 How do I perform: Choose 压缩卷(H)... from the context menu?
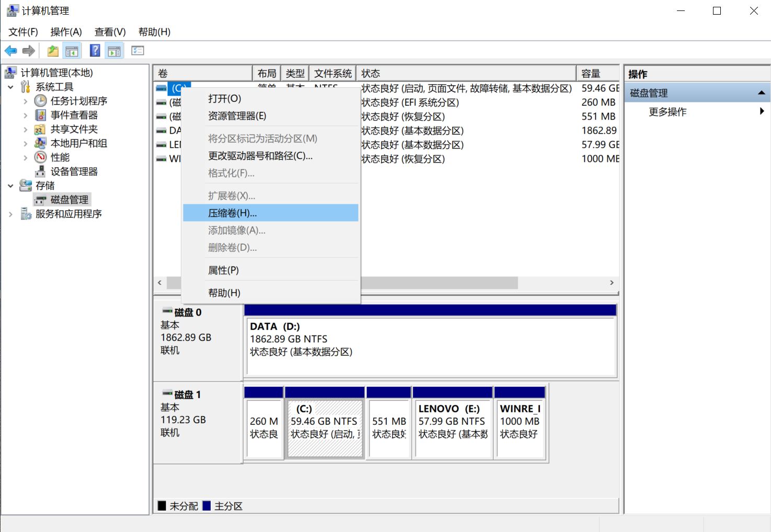coord(271,213)
